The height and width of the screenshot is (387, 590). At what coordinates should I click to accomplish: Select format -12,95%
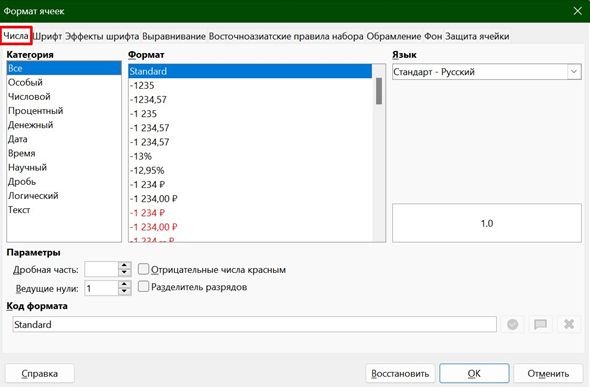[x=250, y=170]
